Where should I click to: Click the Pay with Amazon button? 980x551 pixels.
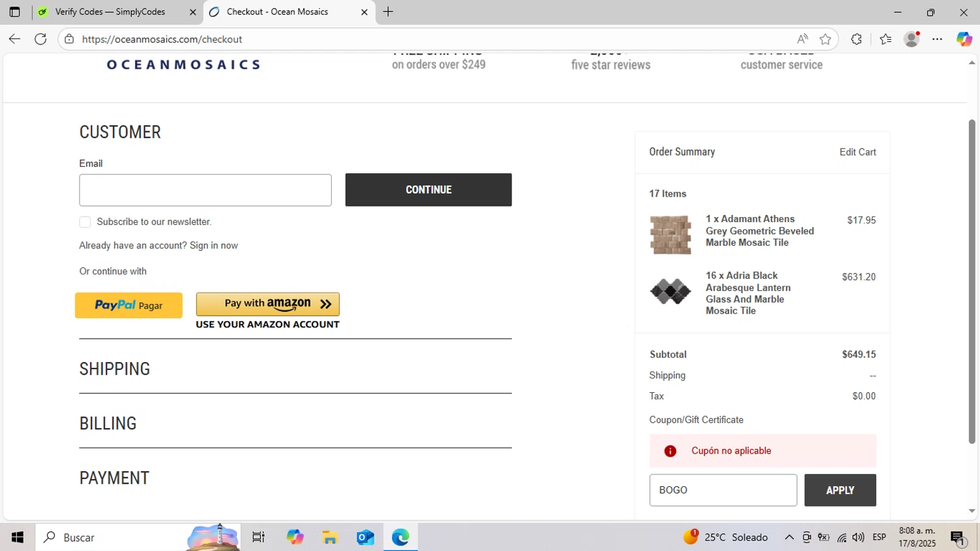coord(268,304)
